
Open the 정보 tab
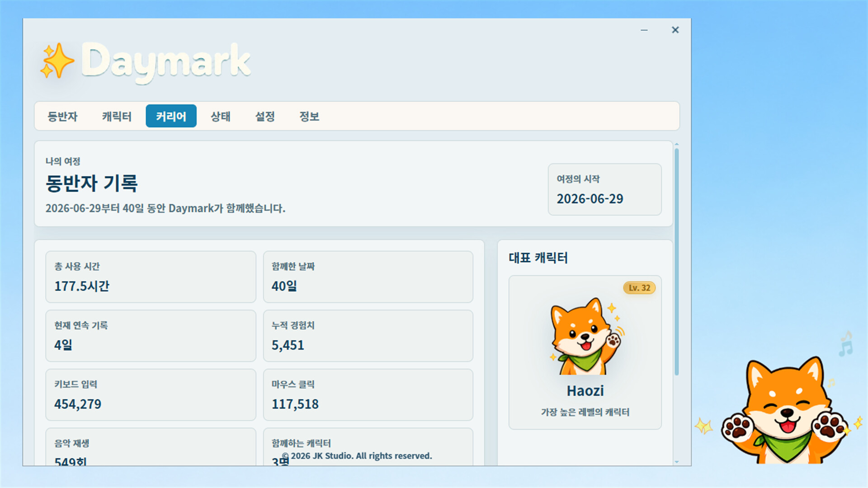309,116
